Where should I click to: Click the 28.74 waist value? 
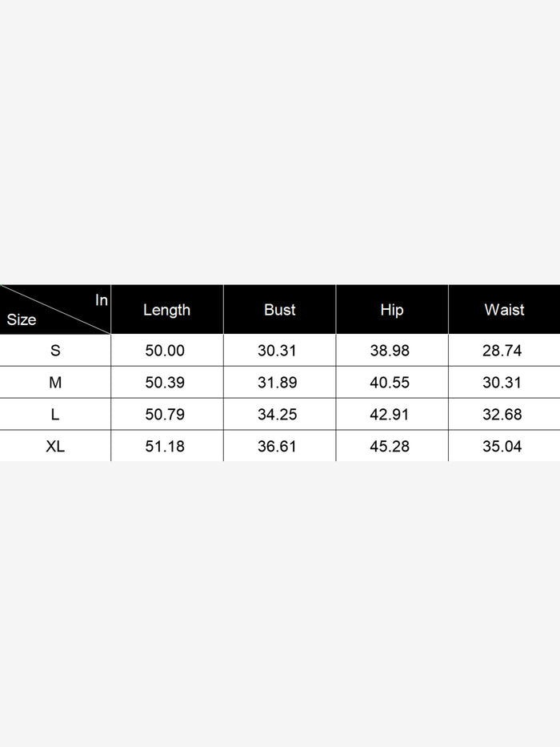pos(502,351)
